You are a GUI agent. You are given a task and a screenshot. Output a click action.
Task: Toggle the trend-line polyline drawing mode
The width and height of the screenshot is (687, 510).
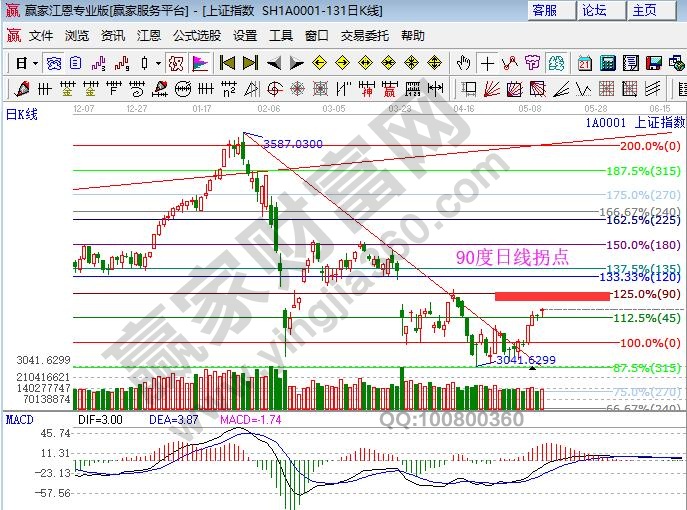pos(509,62)
